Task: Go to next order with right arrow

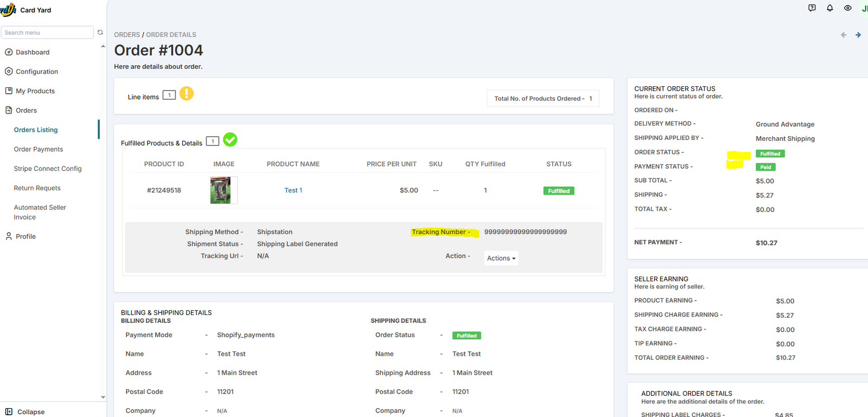Action: (x=858, y=35)
